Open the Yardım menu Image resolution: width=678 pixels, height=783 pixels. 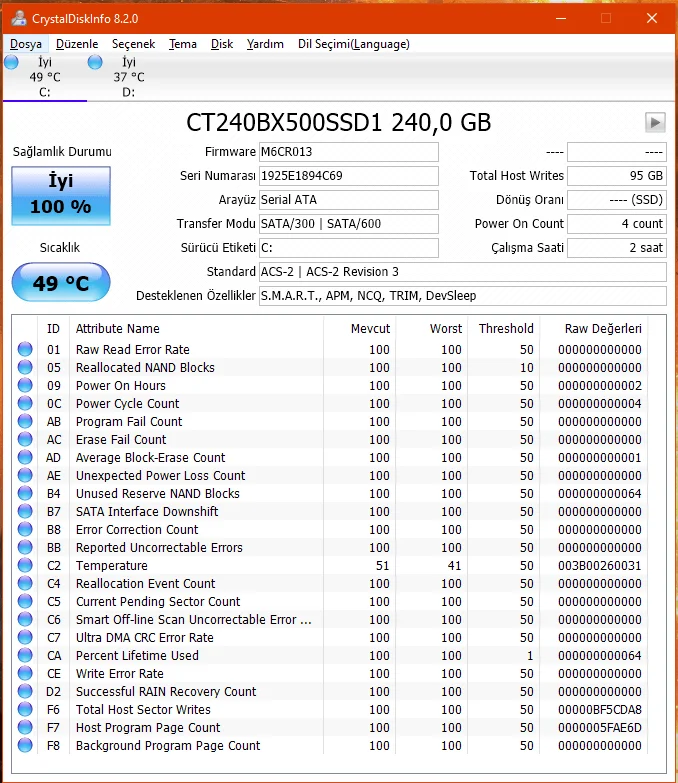(265, 44)
